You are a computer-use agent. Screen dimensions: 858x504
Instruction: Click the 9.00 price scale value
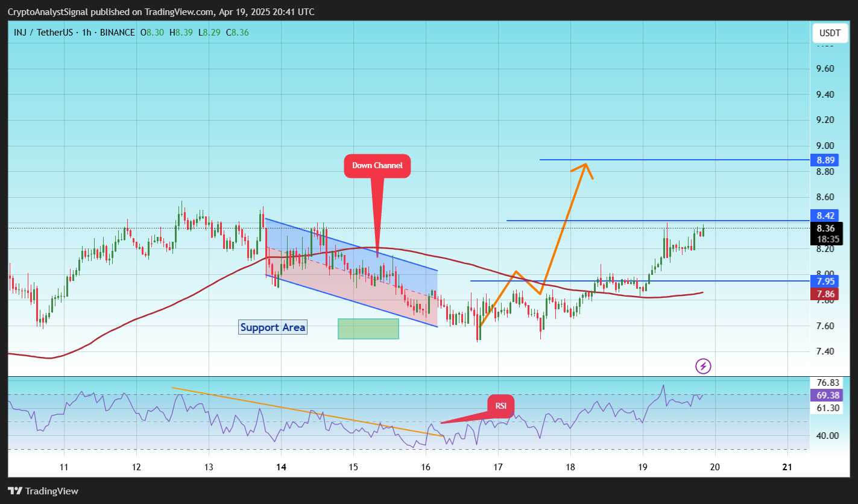(825, 146)
